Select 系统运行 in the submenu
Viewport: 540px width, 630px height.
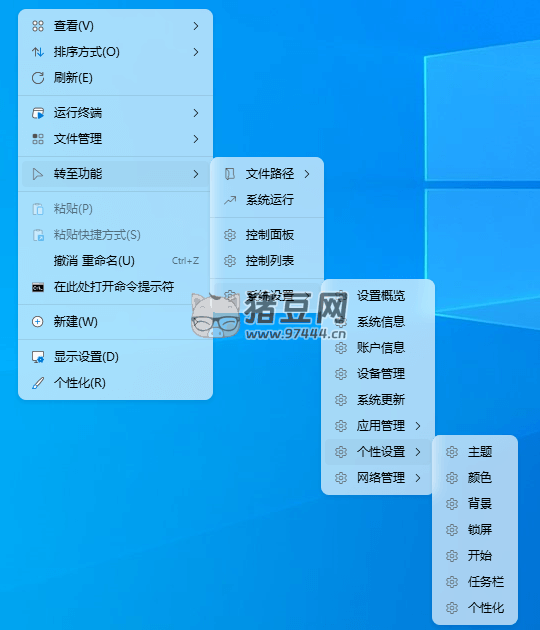click(x=267, y=200)
